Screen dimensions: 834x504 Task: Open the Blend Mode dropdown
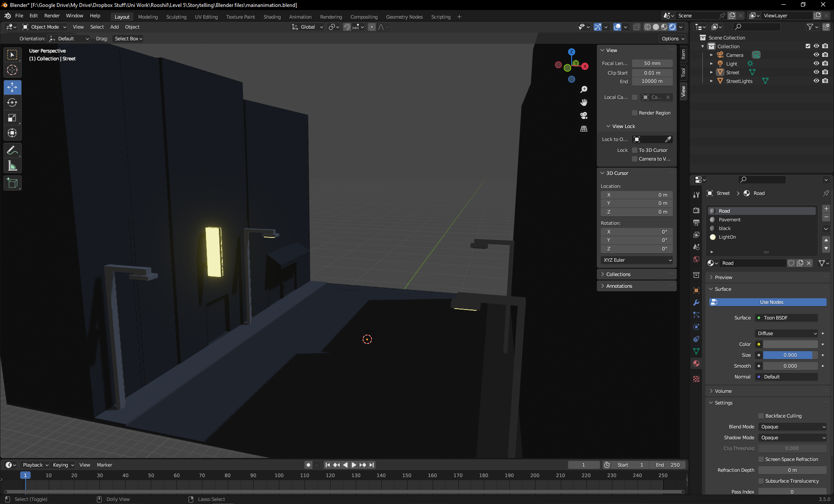pos(793,427)
